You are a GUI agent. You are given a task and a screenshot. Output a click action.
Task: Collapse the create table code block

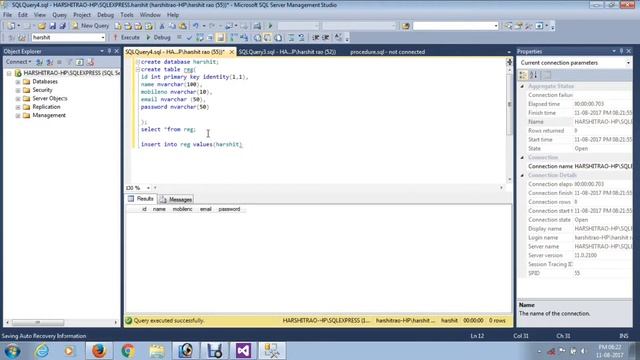pos(138,69)
